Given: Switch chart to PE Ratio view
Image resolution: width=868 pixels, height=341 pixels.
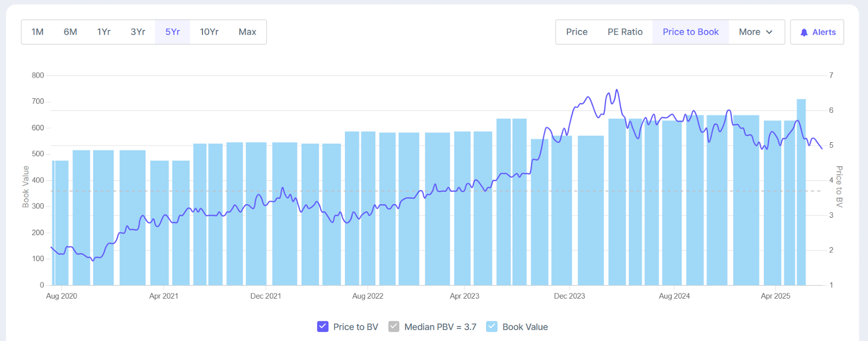Looking at the screenshot, I should tap(625, 32).
